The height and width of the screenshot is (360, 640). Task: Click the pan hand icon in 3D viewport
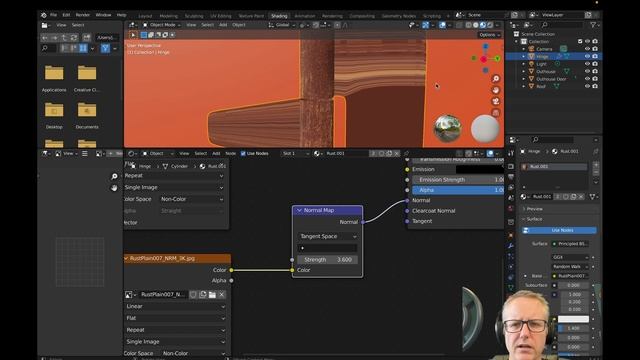[496, 90]
